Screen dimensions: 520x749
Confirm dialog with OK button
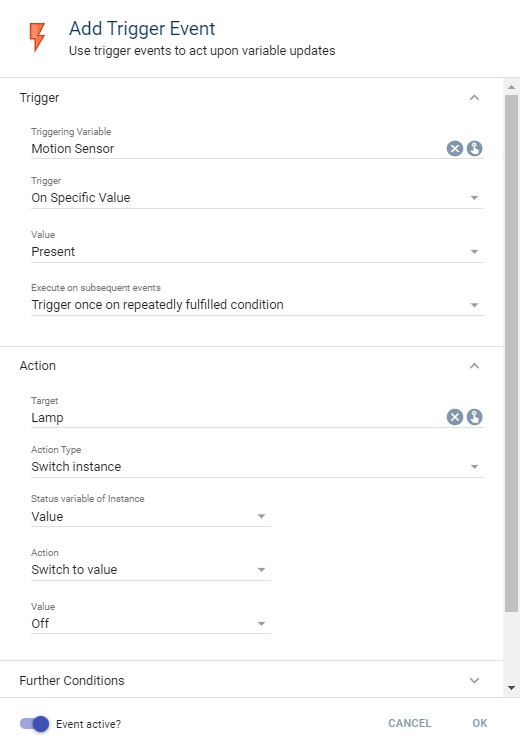point(480,723)
